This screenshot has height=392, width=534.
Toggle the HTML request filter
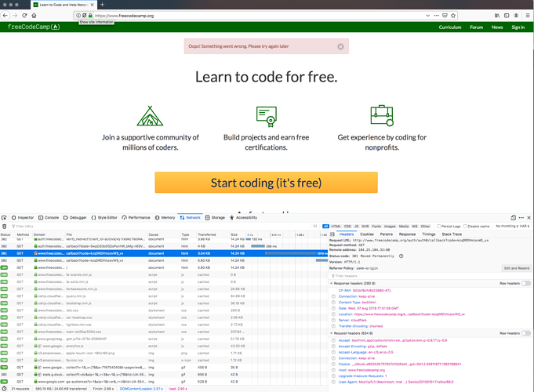click(x=336, y=226)
